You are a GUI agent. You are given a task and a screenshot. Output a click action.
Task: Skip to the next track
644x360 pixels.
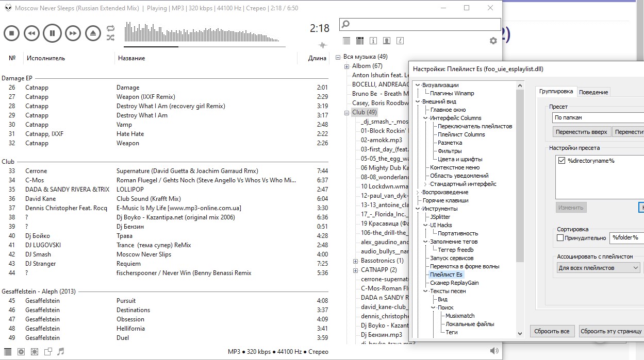(x=73, y=33)
